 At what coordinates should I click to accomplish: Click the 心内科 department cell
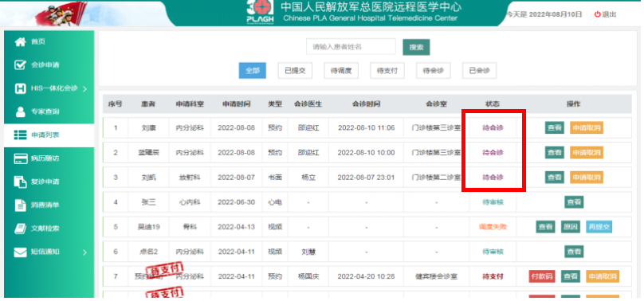(x=190, y=202)
